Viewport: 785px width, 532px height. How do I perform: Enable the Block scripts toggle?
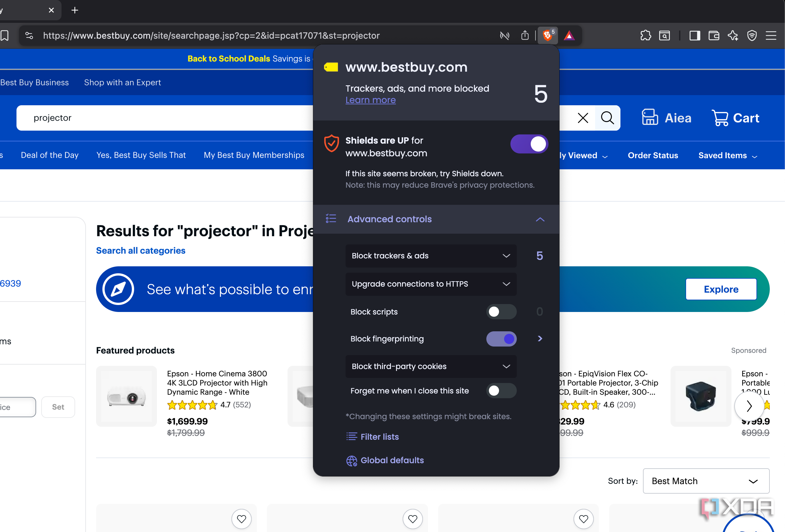[x=501, y=311]
